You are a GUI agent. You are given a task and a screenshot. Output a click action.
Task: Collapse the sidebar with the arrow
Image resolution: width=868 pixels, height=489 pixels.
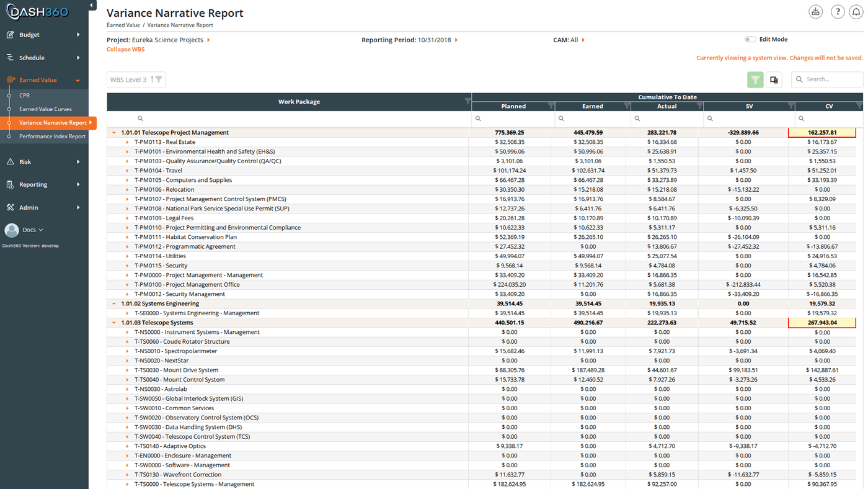(92, 6)
